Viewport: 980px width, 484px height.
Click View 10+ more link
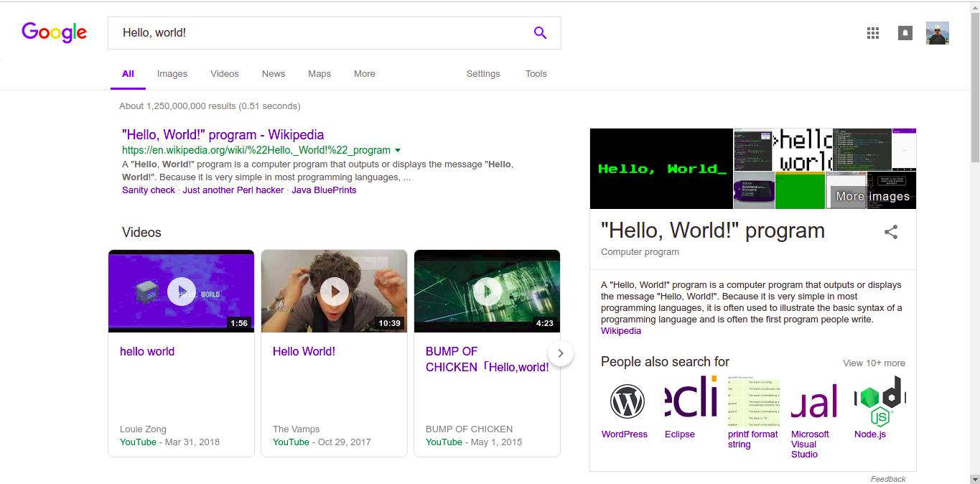click(x=873, y=363)
